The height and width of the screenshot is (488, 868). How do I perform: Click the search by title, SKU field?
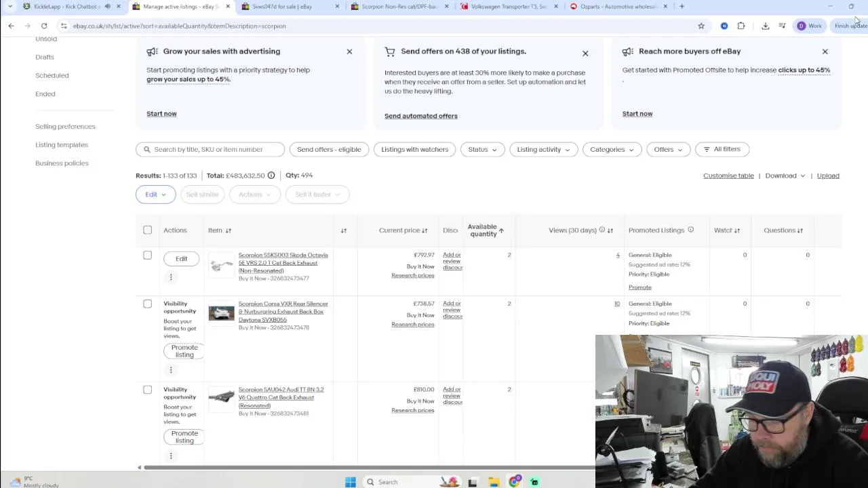pyautogui.click(x=210, y=149)
